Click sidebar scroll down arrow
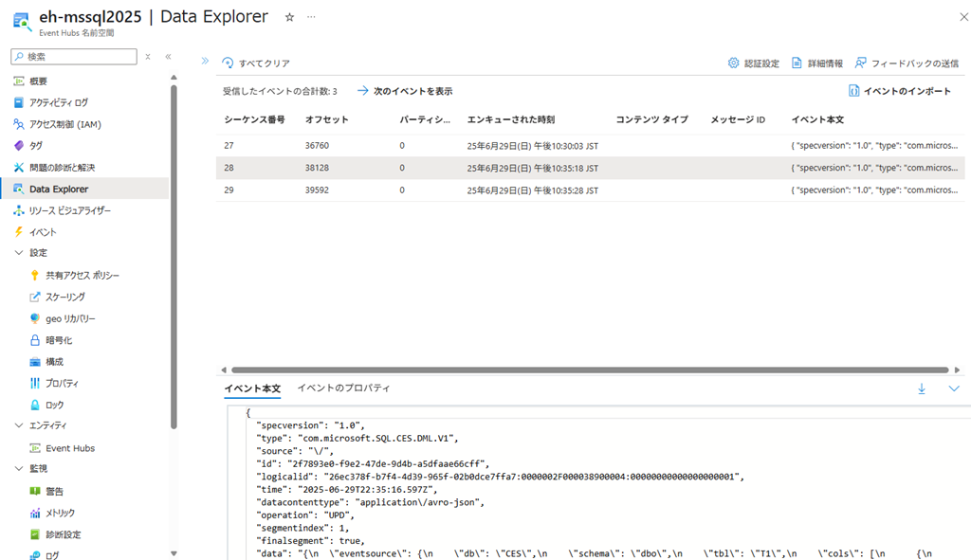 coord(174,553)
